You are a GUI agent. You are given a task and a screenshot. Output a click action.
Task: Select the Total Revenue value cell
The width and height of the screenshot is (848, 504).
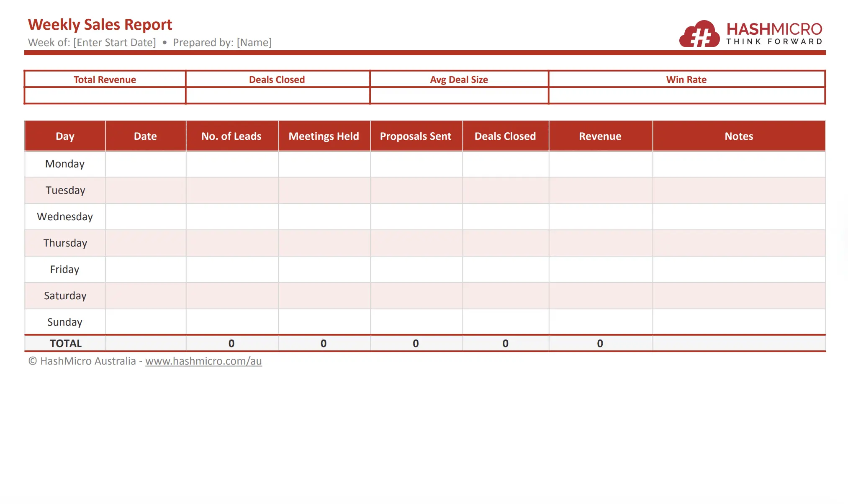tap(105, 95)
